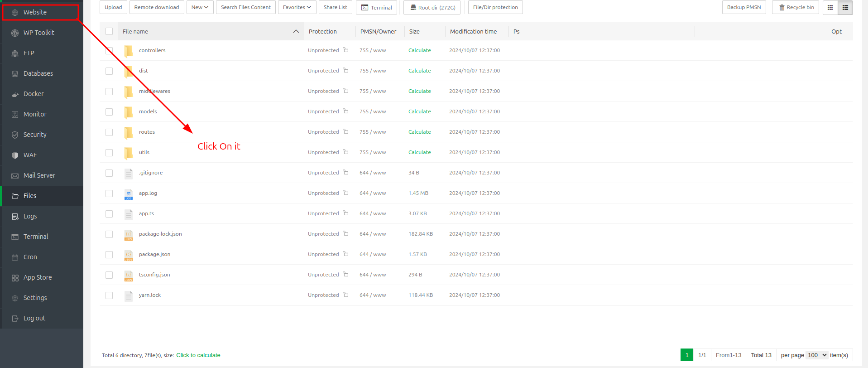Tick the yarn.lock row checkbox
868x368 pixels.
[x=109, y=295]
